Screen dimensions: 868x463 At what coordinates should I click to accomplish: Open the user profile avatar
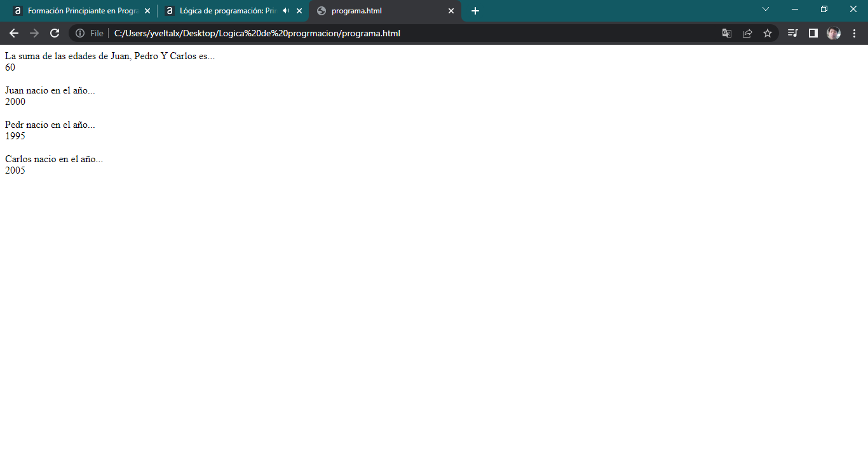[x=834, y=33]
